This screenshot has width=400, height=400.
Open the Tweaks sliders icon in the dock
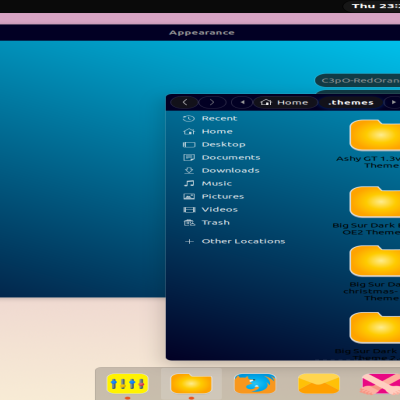tap(127, 384)
